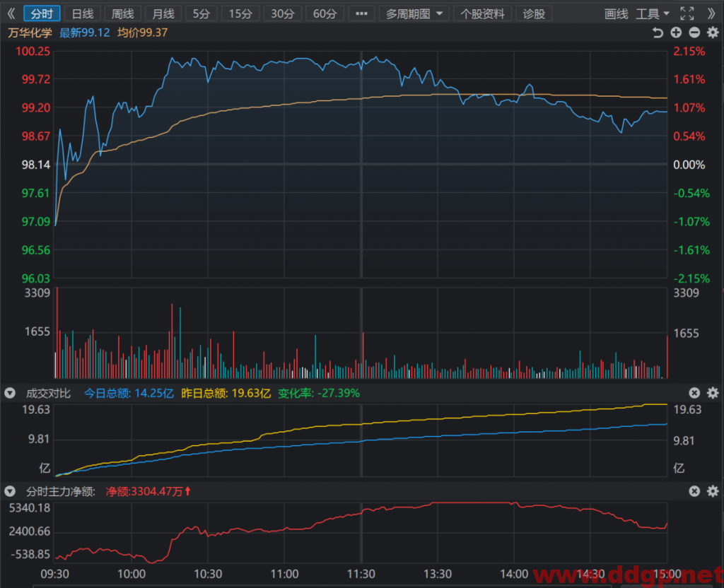Viewport: 724px width, 588px height.
Task: Open settings gear for 成交对比 panel
Action: coord(713,393)
